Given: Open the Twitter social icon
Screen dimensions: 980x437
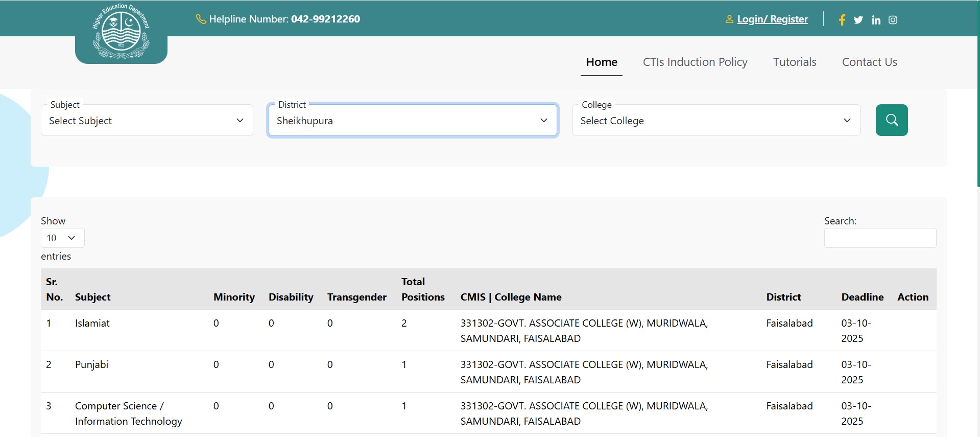Looking at the screenshot, I should click(858, 20).
